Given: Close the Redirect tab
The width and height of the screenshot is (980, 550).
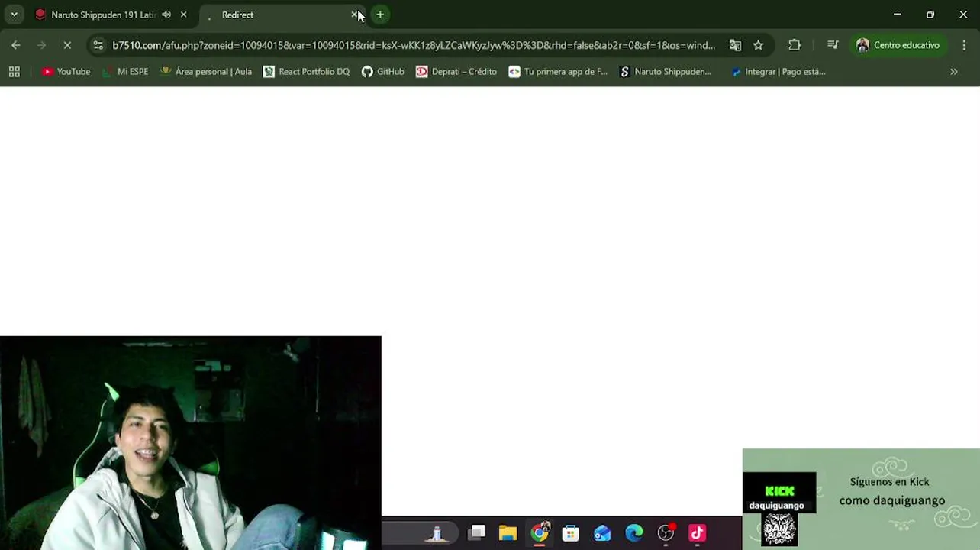Looking at the screenshot, I should click(x=355, y=15).
